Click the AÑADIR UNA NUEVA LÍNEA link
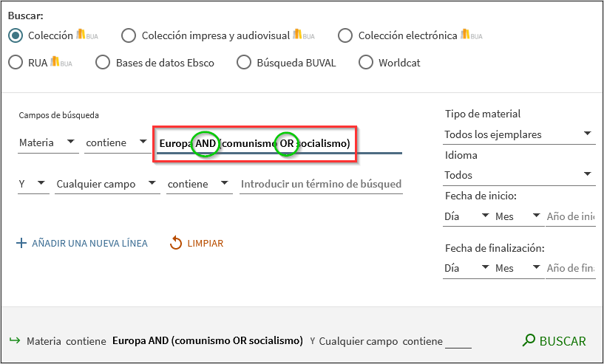Viewport: 604px width, 364px height. click(x=89, y=243)
